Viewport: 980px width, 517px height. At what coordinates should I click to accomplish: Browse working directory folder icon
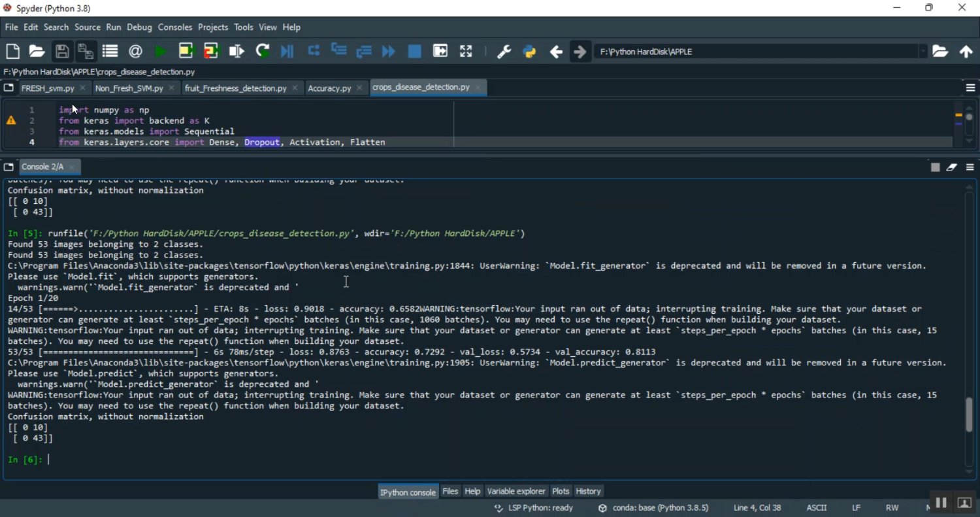coord(940,52)
